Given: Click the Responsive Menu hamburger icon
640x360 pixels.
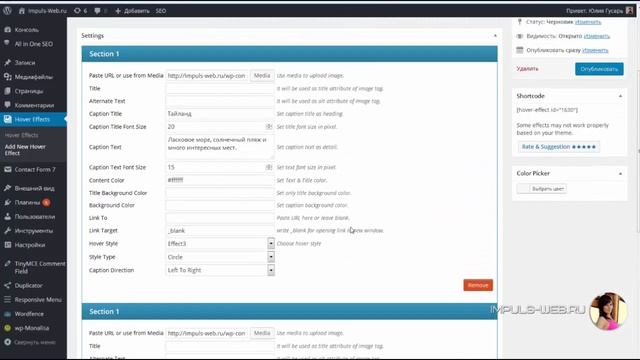Looking at the screenshot, I should (x=7, y=300).
